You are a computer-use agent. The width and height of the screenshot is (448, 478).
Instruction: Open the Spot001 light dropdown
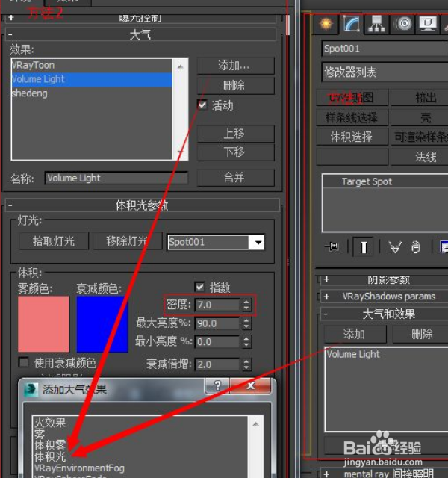pyautogui.click(x=258, y=243)
